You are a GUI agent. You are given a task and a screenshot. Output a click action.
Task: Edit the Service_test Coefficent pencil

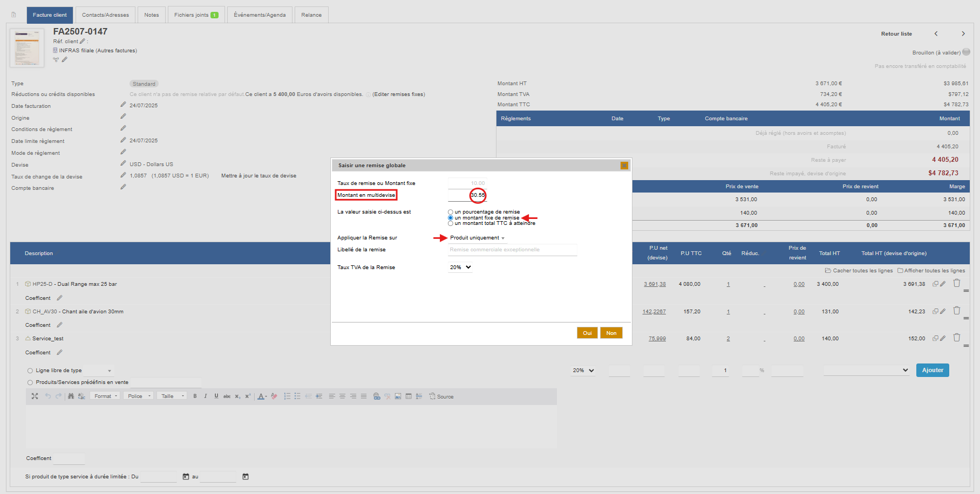pos(59,352)
